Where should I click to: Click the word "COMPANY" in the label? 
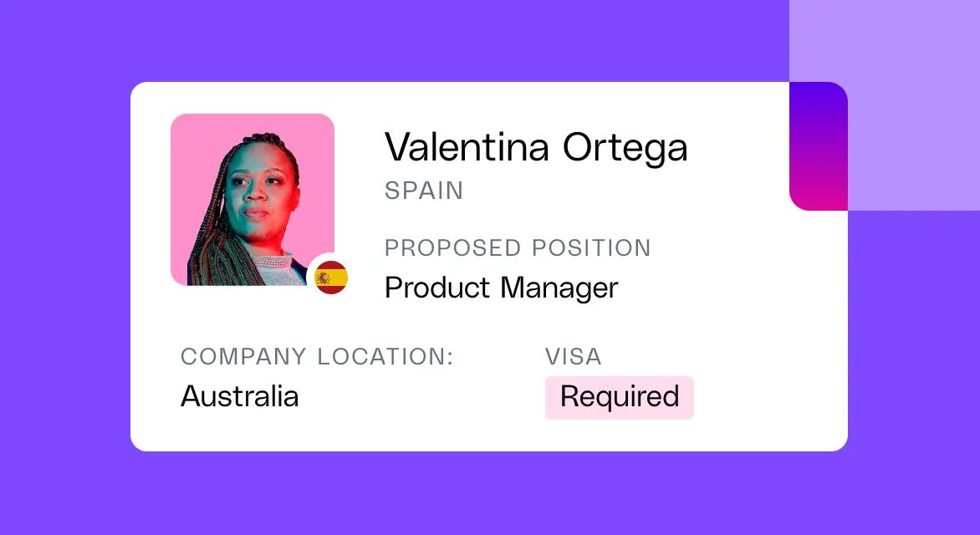243,357
